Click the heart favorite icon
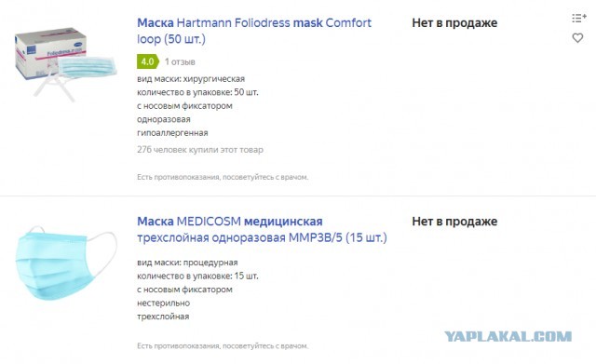Image resolution: width=596 pixels, height=364 pixels. point(577,38)
